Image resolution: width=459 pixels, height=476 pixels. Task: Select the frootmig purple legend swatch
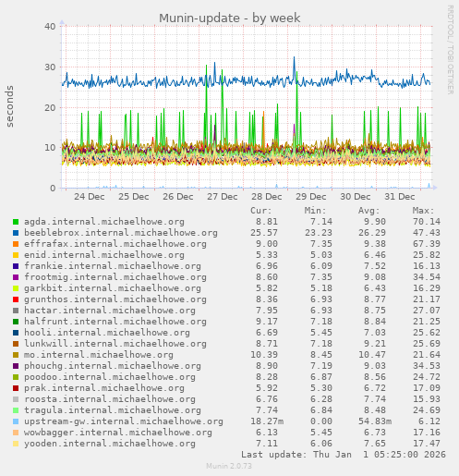click(16, 277)
